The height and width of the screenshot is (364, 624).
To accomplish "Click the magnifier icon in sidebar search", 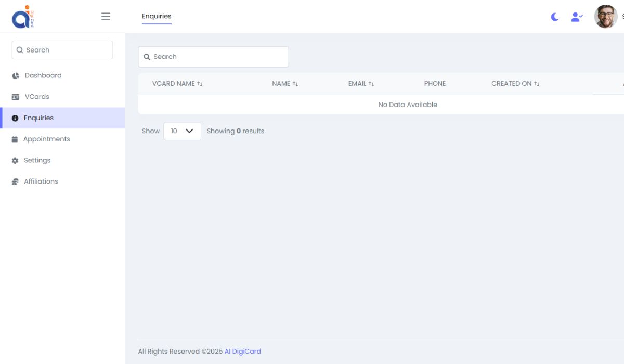I will [20, 50].
